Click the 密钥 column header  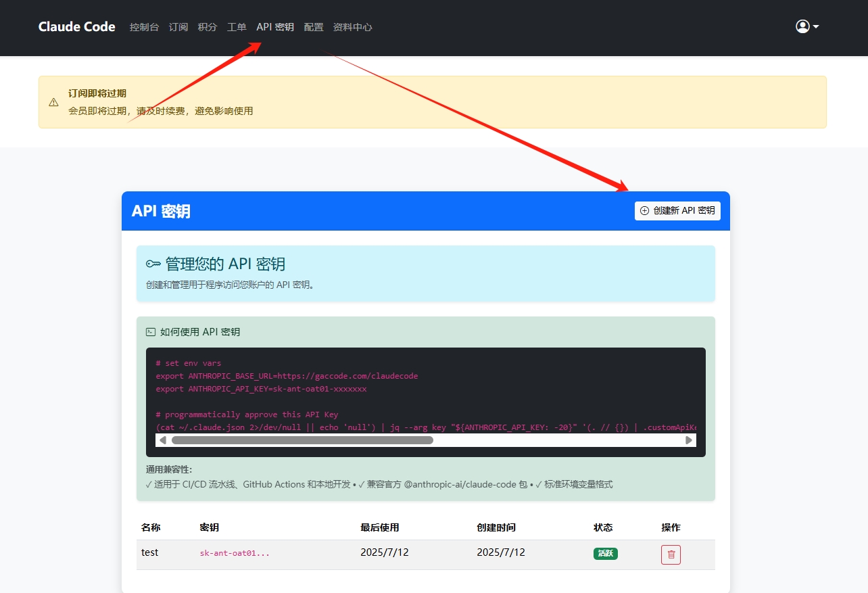(210, 527)
